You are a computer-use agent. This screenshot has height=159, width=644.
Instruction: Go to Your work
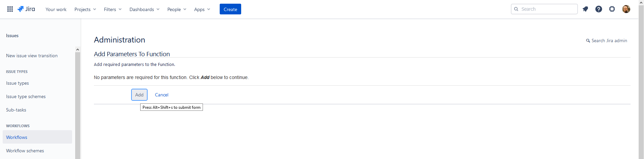click(x=56, y=9)
